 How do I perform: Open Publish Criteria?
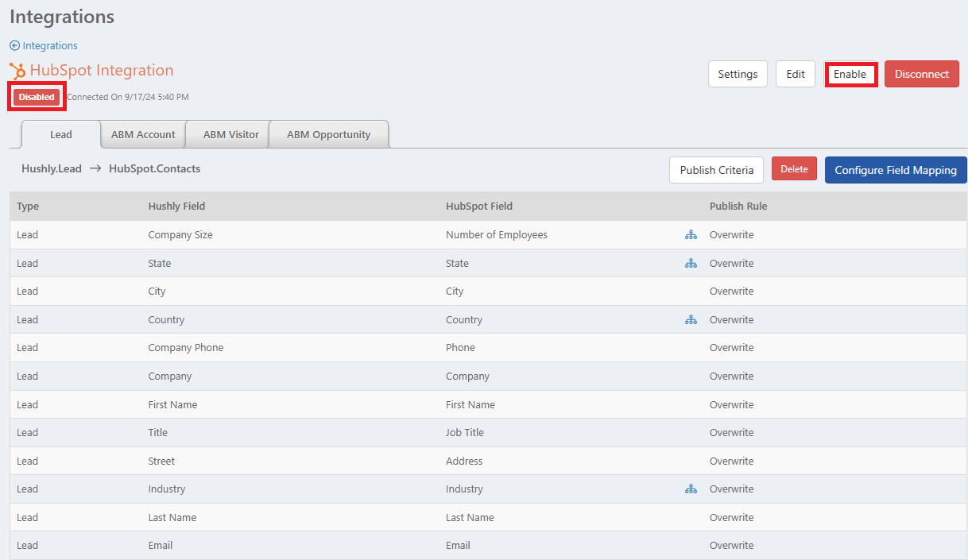717,170
